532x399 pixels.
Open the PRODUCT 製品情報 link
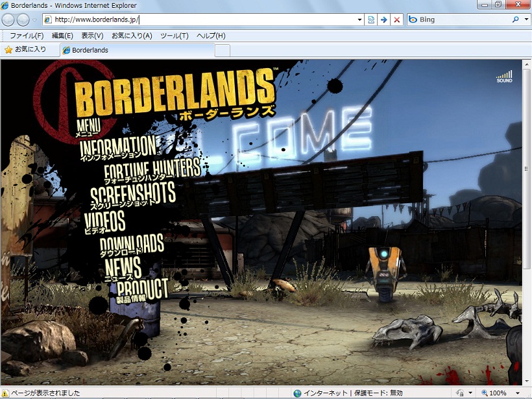click(142, 291)
